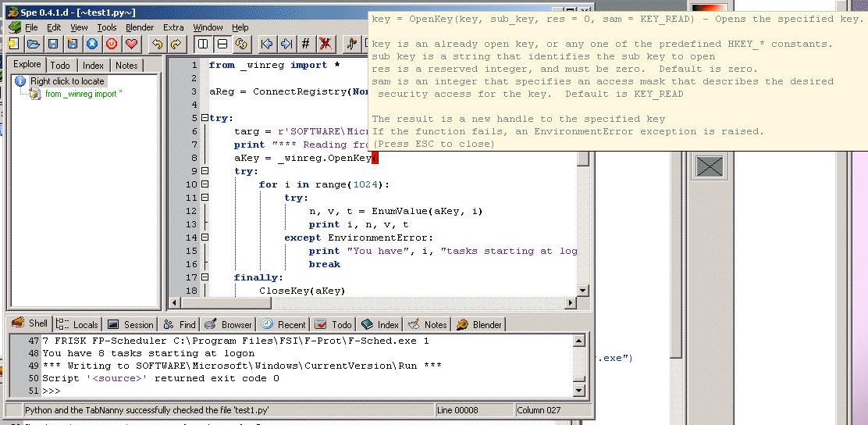This screenshot has height=425, width=868.
Task: Click the Open file folder icon
Action: (x=34, y=43)
